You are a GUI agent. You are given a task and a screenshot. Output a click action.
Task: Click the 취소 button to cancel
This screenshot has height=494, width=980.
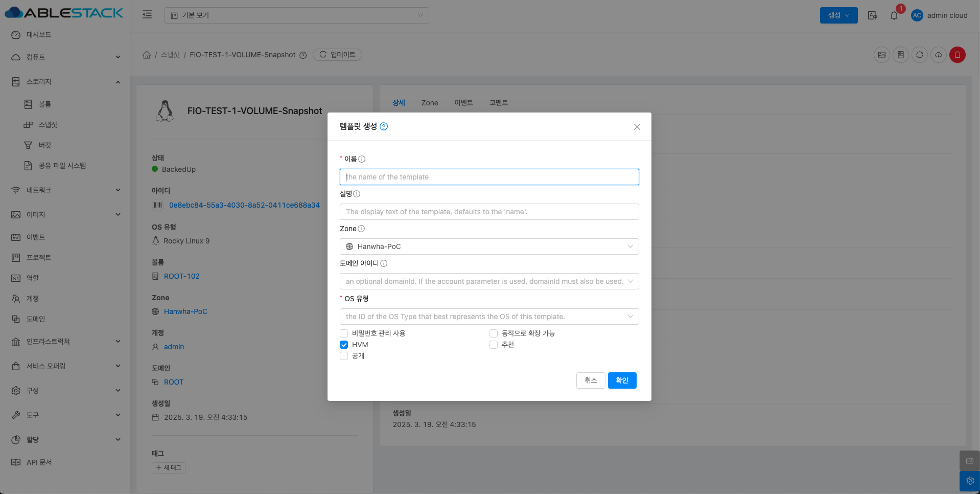[x=590, y=380]
